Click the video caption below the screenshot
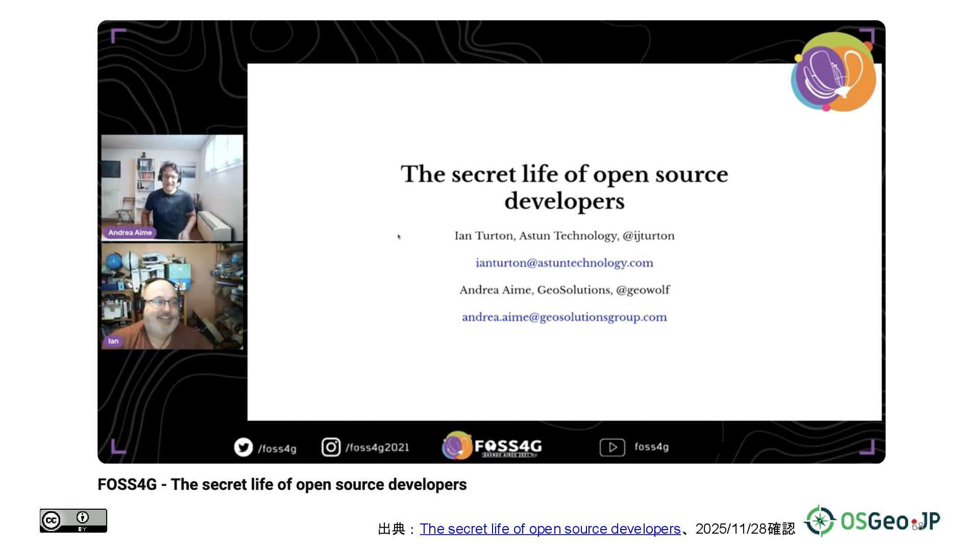 pyautogui.click(x=282, y=485)
